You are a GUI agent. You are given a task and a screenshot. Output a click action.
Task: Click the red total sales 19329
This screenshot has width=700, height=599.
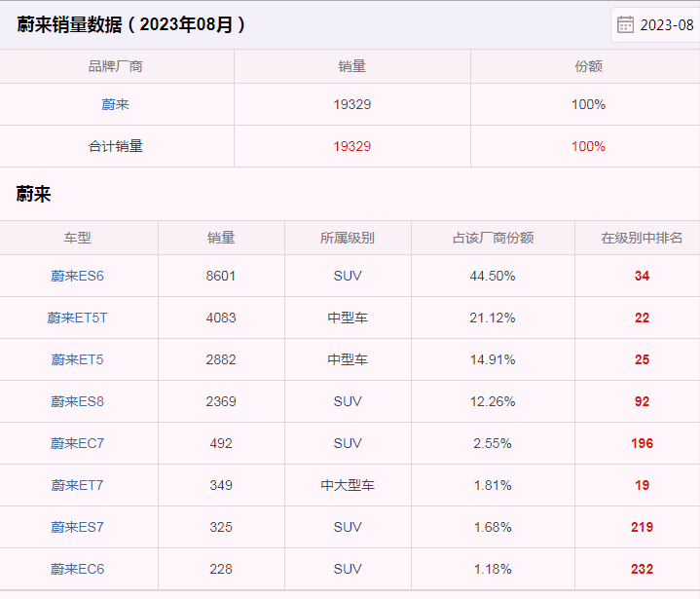coord(351,146)
